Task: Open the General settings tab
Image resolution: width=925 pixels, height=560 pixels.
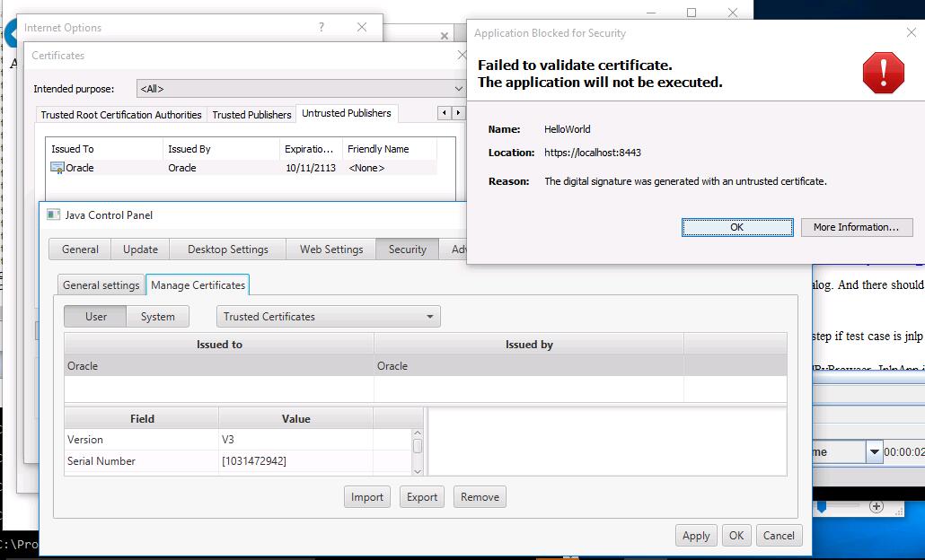Action: click(x=101, y=285)
